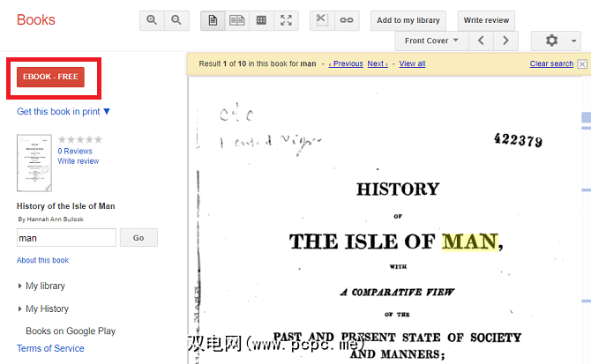591x364 pixels.
Task: Go to previous page arrow
Action: coord(481,41)
